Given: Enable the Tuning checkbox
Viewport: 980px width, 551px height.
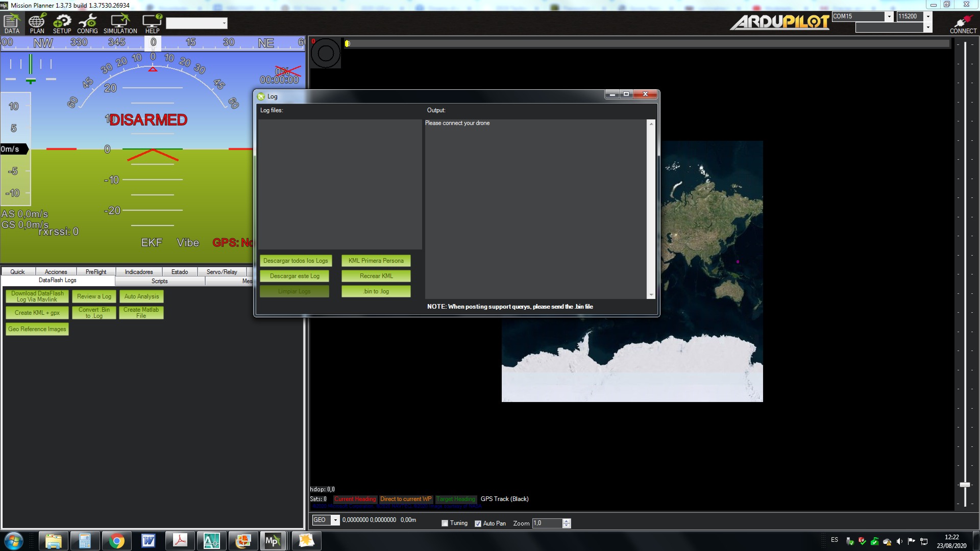Looking at the screenshot, I should tap(445, 523).
